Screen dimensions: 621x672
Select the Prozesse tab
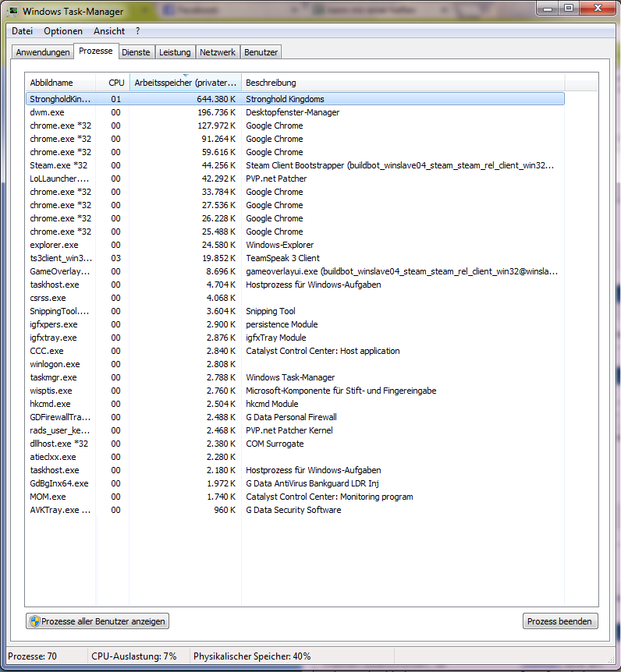coord(96,51)
